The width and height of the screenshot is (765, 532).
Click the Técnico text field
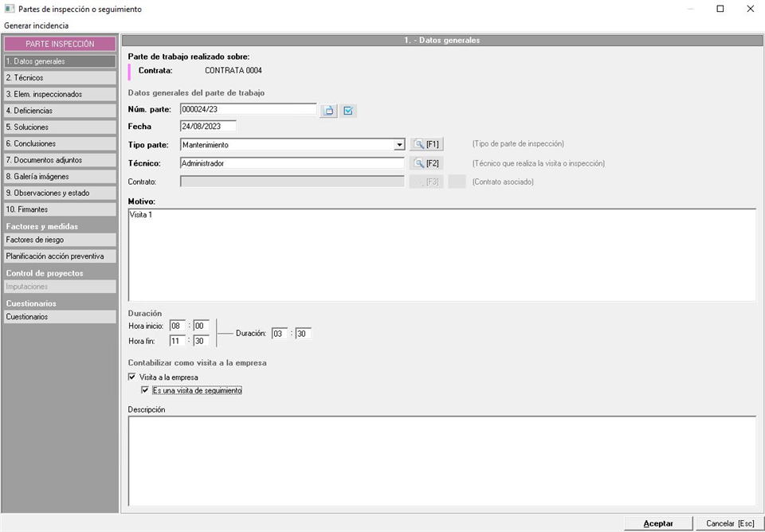pyautogui.click(x=292, y=164)
